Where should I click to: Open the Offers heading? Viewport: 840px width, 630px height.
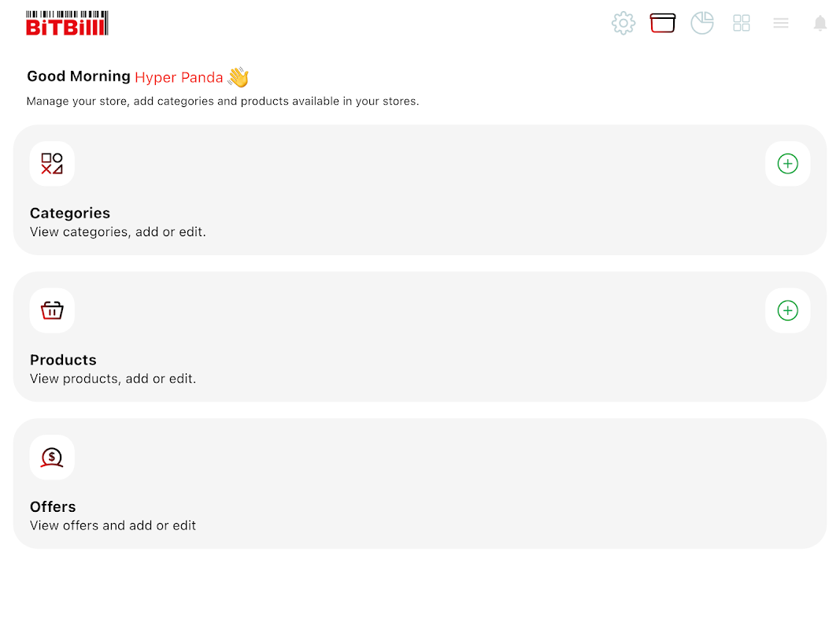tap(53, 507)
